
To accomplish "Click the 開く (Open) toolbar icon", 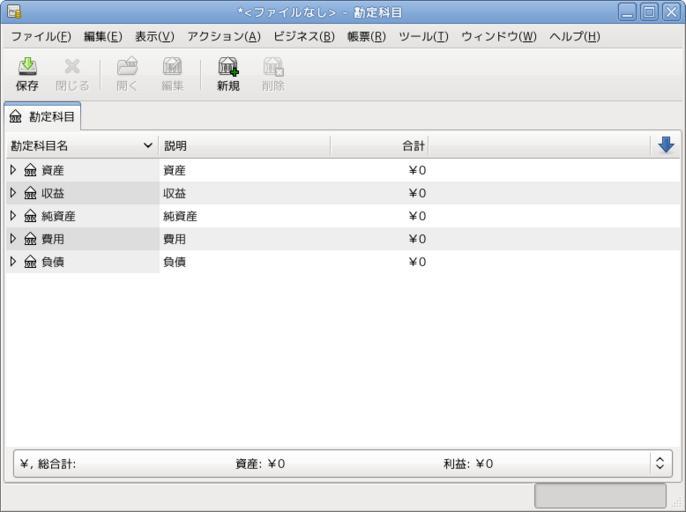I will pyautogui.click(x=127, y=67).
